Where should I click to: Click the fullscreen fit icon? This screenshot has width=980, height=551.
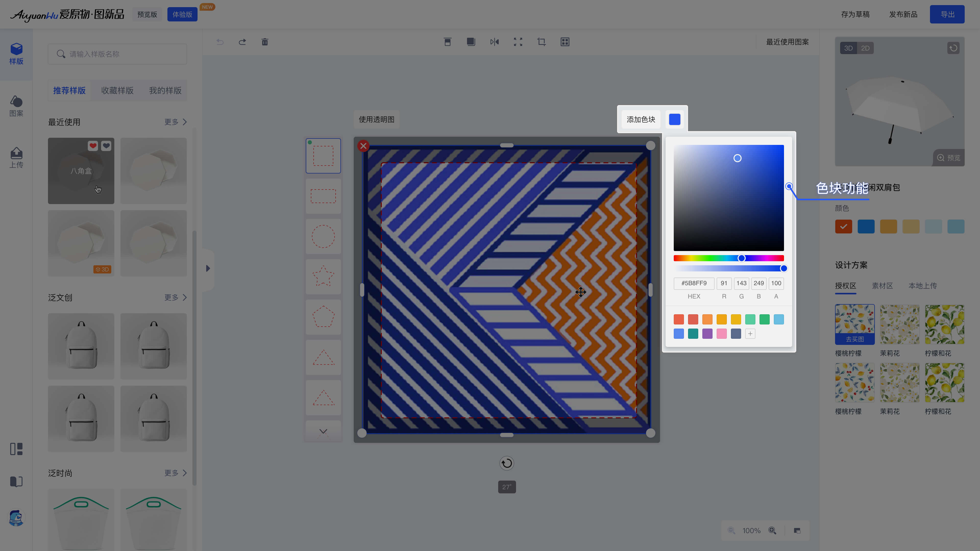tap(518, 42)
